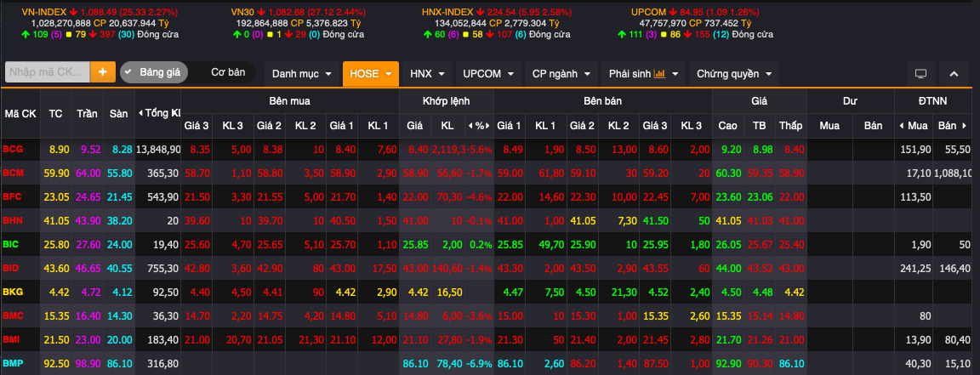Click the Thấp price column header
Screen dimensions: 980x375
point(790,126)
